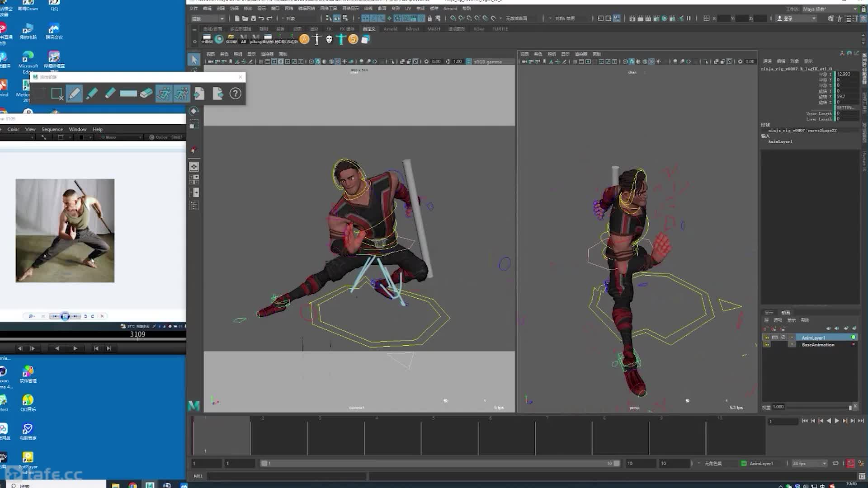Toggle the green status dot on AnimLayer1
Viewport: 868px width, 488px height.
[x=853, y=338]
